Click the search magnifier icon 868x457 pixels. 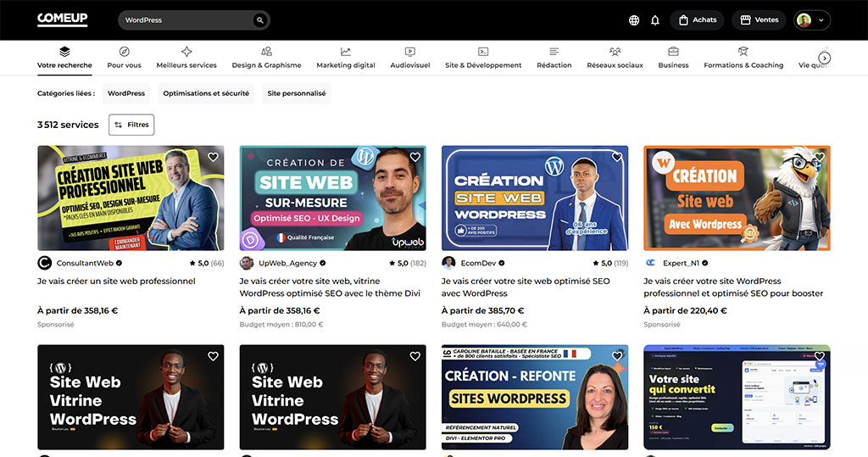click(x=259, y=20)
